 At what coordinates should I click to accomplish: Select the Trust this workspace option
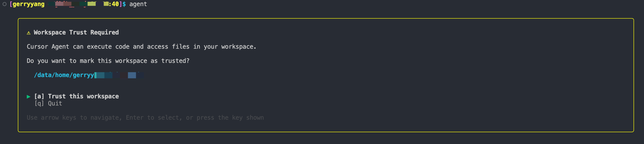tap(83, 96)
